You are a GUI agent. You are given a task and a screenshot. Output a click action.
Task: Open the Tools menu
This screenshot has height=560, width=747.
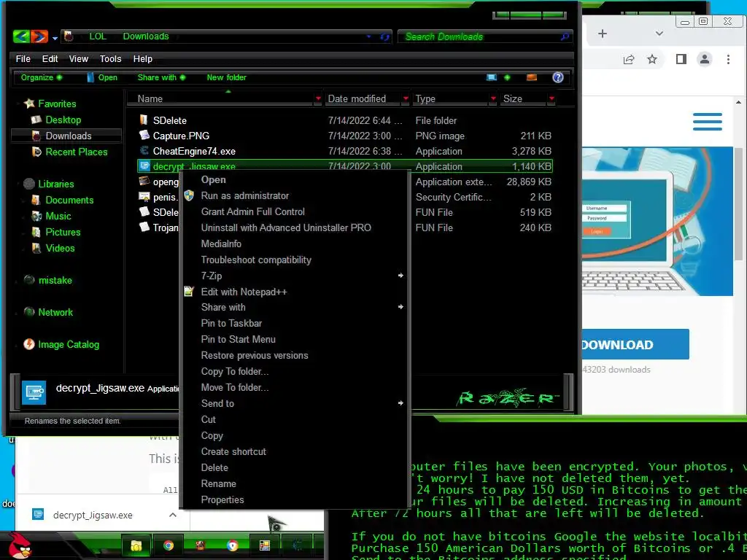click(x=110, y=58)
